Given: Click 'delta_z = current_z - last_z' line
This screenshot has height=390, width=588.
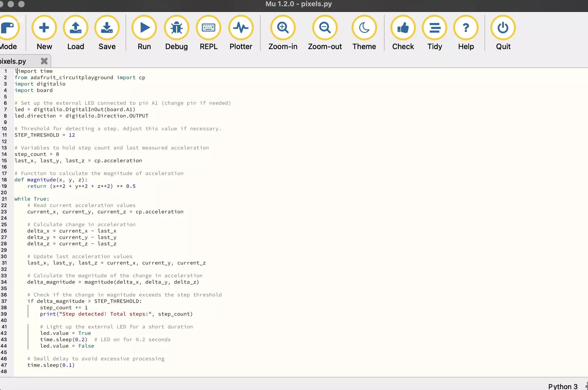Looking at the screenshot, I should coord(72,244).
